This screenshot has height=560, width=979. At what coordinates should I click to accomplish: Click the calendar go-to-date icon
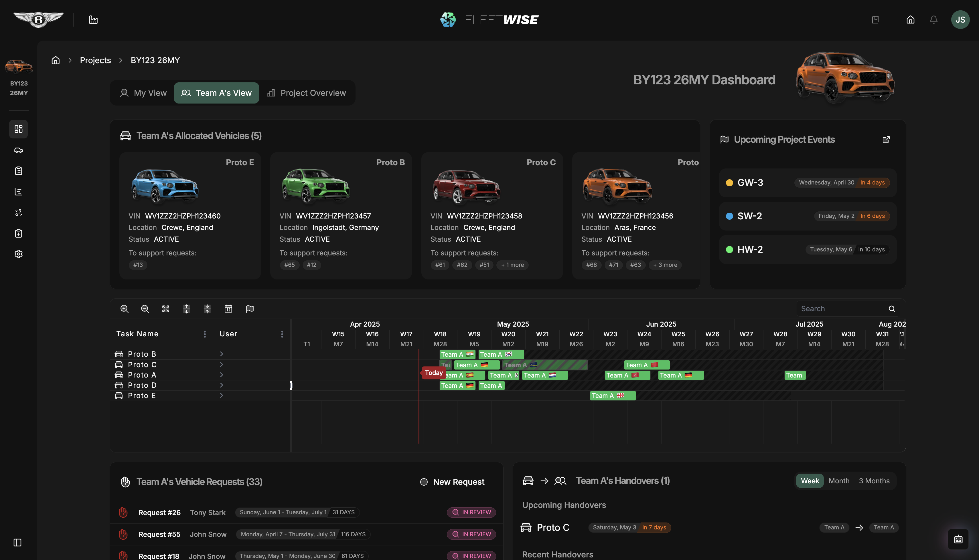pyautogui.click(x=229, y=309)
